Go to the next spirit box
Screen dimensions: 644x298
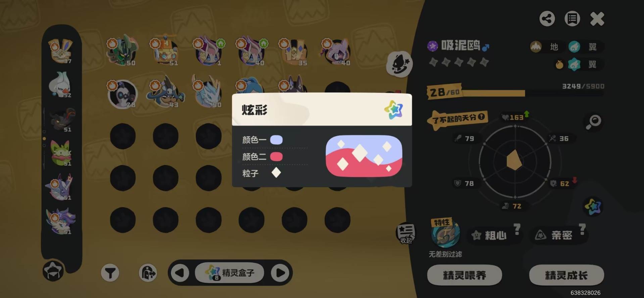pyautogui.click(x=280, y=273)
